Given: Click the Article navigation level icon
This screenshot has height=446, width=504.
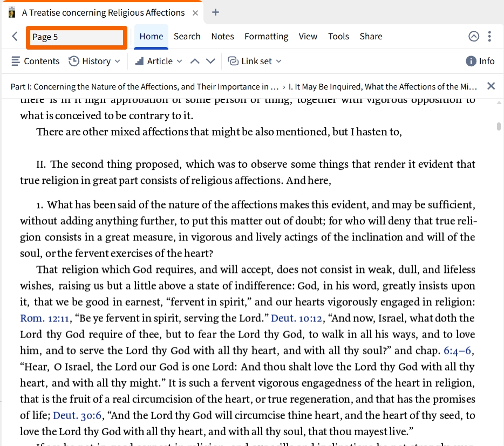Looking at the screenshot, I should 140,61.
